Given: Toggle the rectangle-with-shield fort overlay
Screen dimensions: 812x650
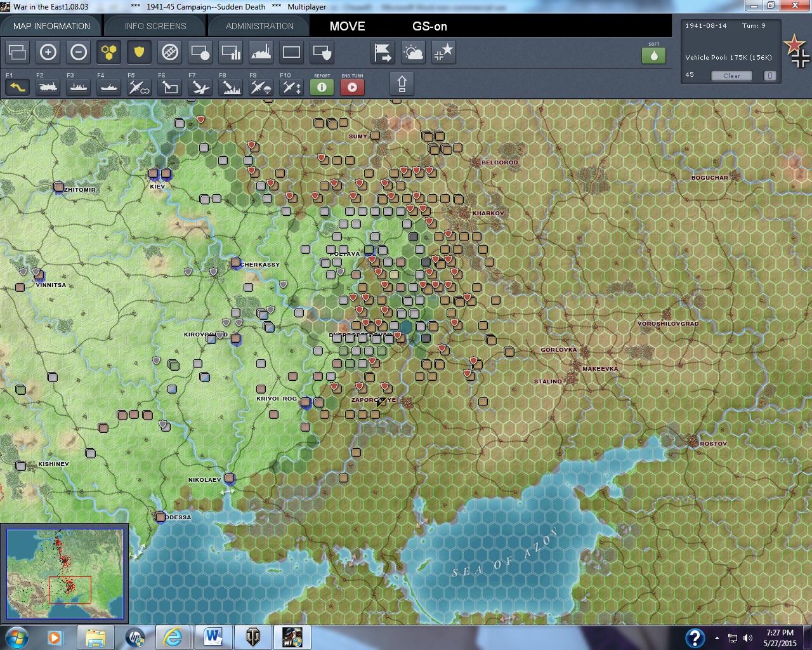Looking at the screenshot, I should (x=322, y=52).
